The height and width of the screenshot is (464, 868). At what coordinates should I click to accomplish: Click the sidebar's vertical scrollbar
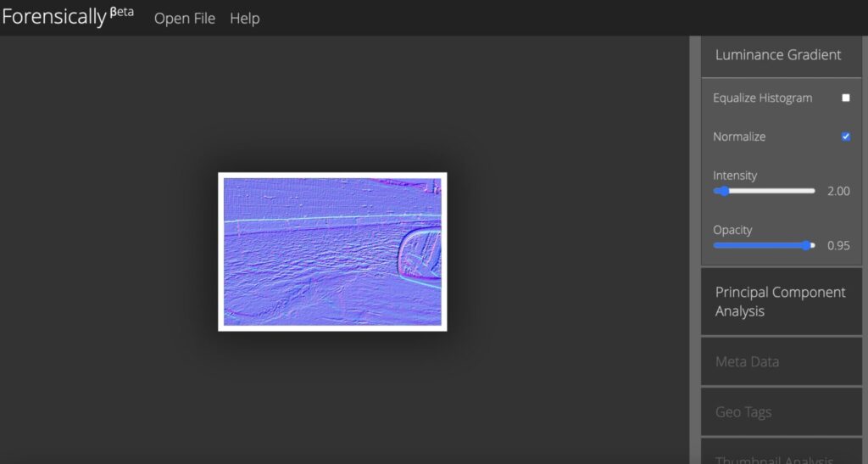695,254
